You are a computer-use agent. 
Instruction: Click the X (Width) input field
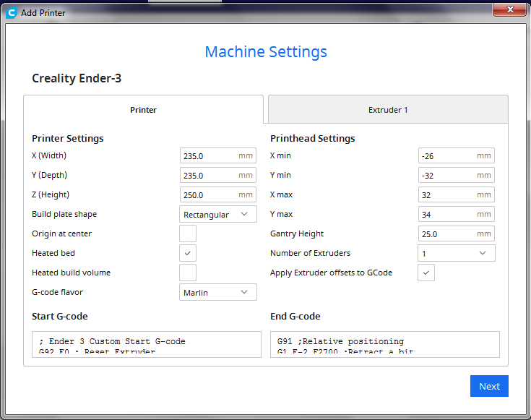tap(218, 156)
